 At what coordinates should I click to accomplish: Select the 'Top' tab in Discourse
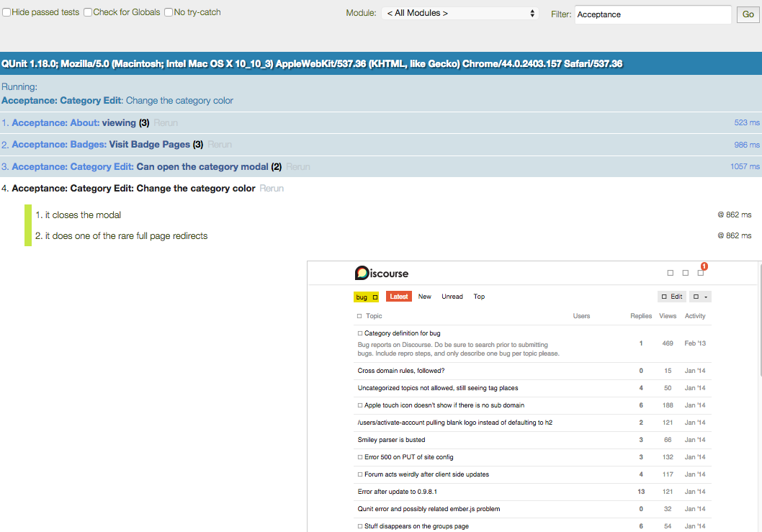pos(479,297)
